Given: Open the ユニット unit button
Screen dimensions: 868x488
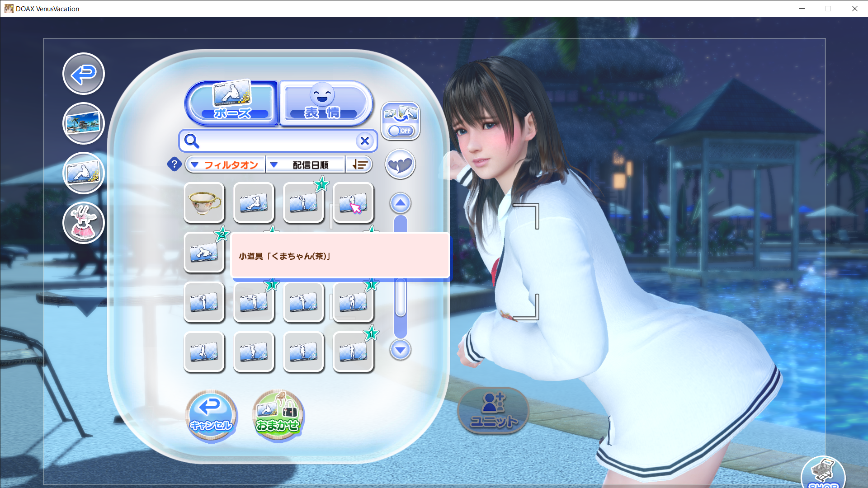Looking at the screenshot, I should (x=494, y=411).
